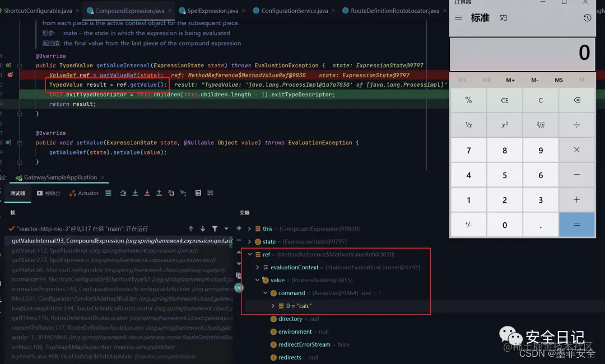Select the getValue:60, ShortcutConfigurable frame

[x=119, y=269]
